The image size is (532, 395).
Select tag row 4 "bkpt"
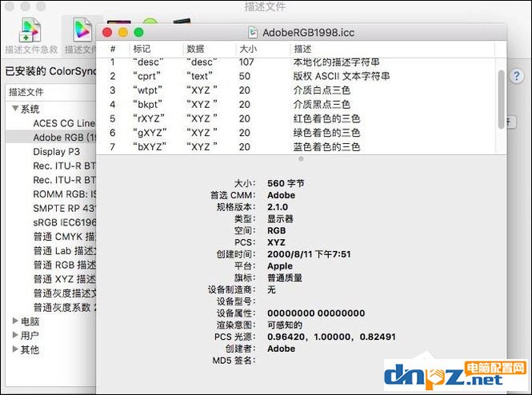click(x=297, y=105)
